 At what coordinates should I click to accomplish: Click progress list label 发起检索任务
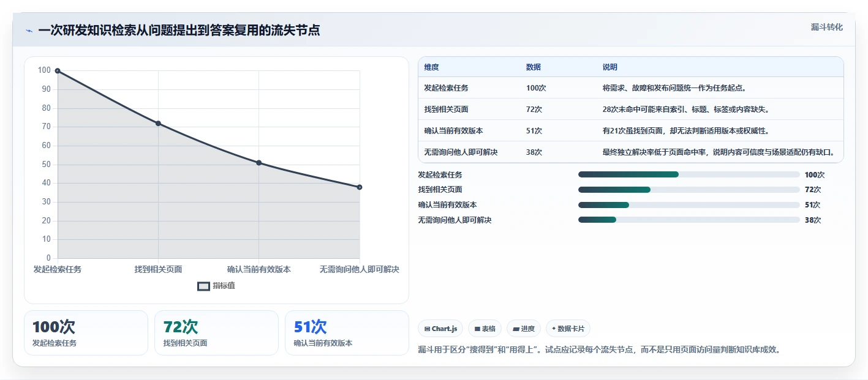pyautogui.click(x=440, y=175)
